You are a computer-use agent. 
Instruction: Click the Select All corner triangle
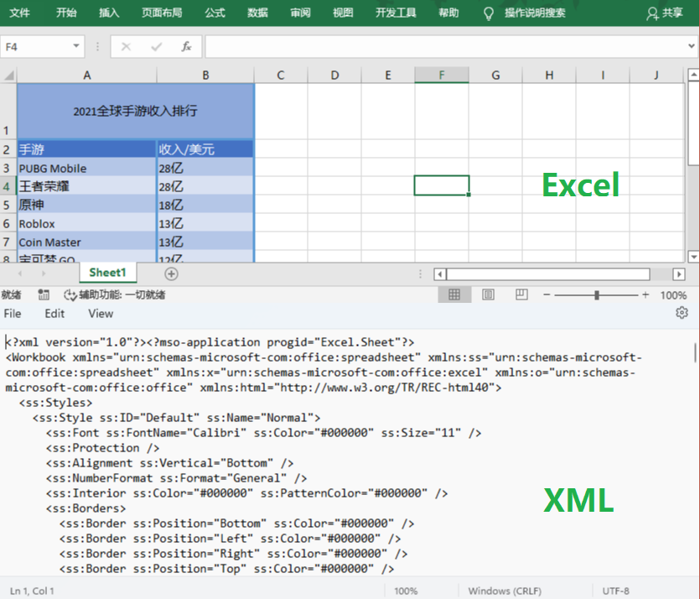9,75
